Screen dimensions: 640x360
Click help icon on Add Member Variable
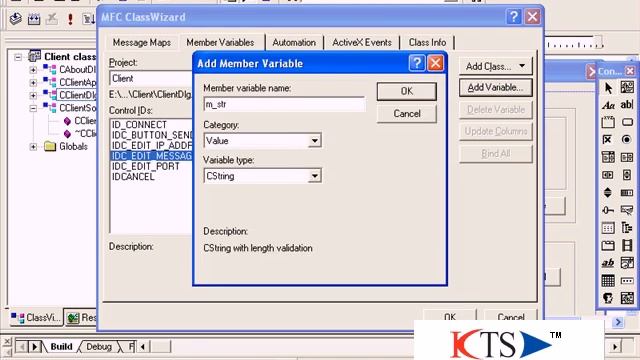[417, 63]
